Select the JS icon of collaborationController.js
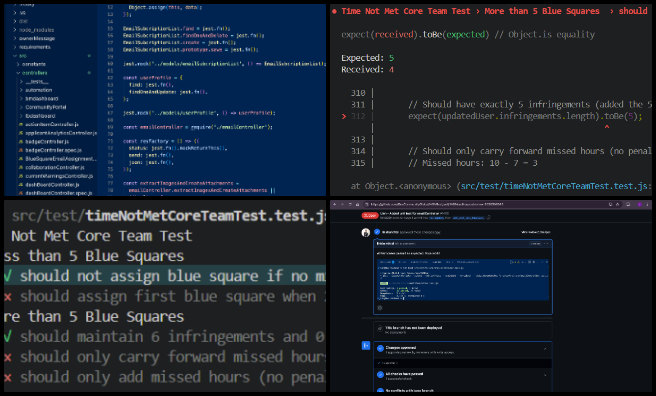 (x=20, y=167)
